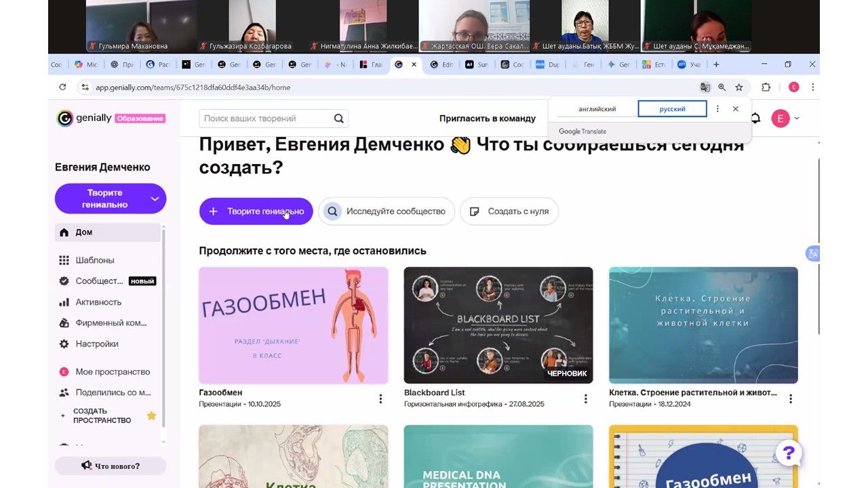Open Шаблоны in the sidebar
Image resolution: width=868 pixels, height=488 pixels.
point(95,260)
